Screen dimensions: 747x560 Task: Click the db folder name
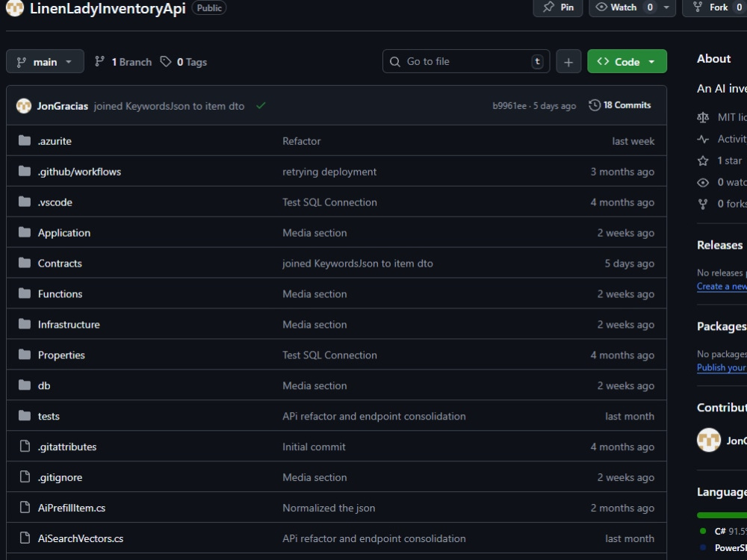[44, 385]
